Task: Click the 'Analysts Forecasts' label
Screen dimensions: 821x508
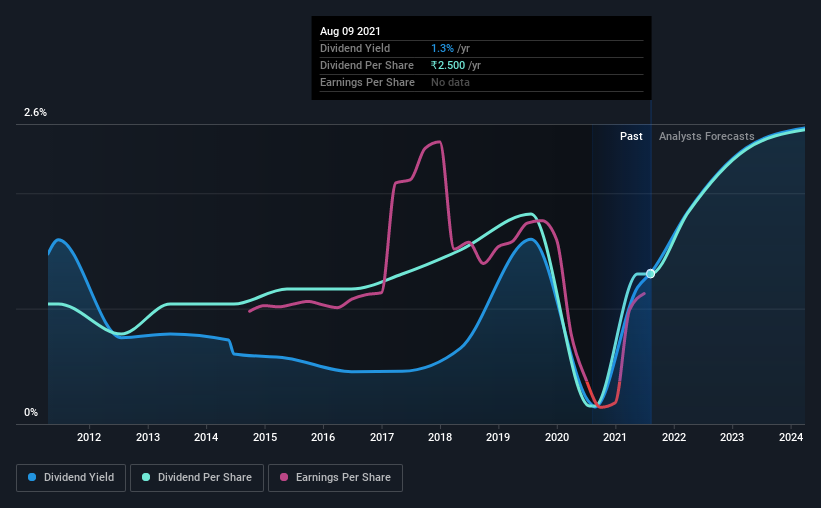Action: [x=706, y=136]
